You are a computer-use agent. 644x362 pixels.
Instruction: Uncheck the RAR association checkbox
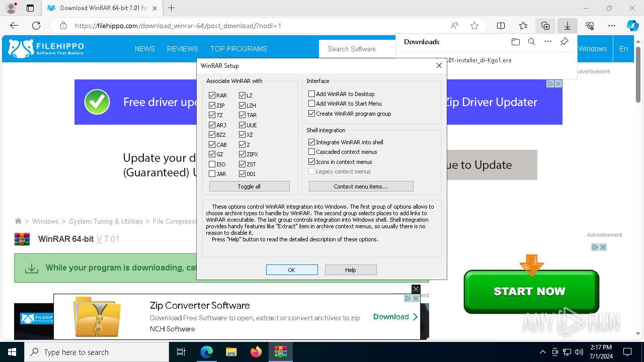pyautogui.click(x=212, y=95)
